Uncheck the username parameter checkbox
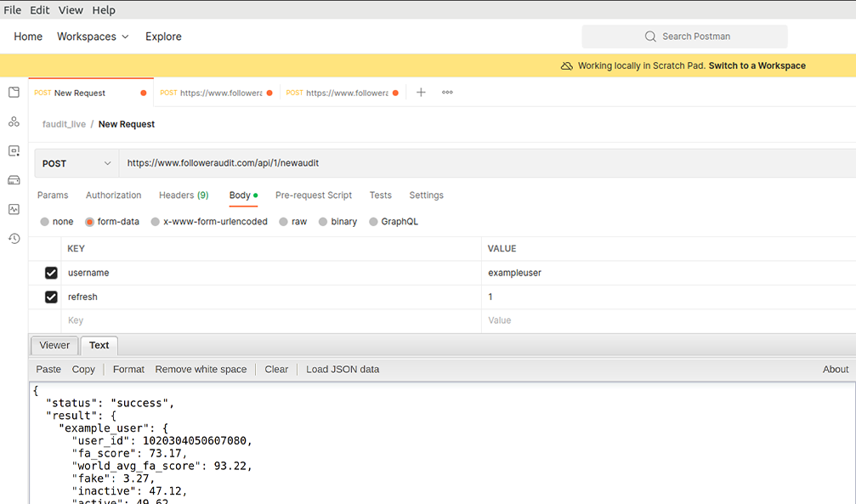 51,273
